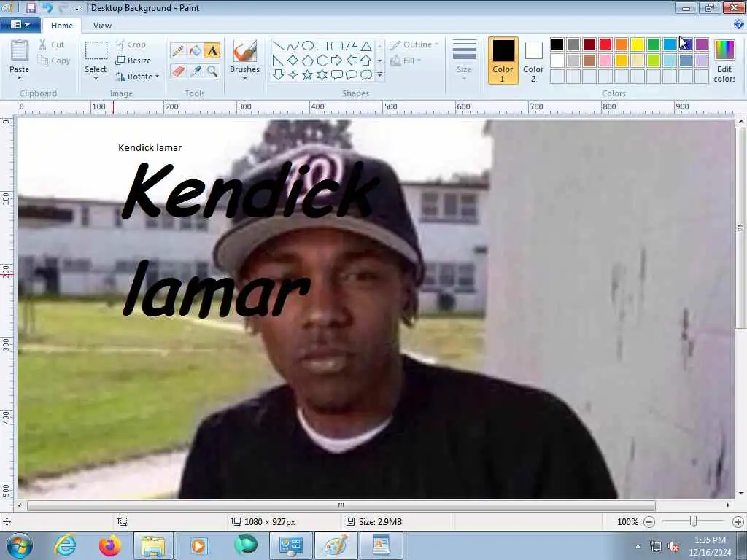This screenshot has width=747, height=560.
Task: Choose the Rounded rectangle shape
Action: (337, 46)
